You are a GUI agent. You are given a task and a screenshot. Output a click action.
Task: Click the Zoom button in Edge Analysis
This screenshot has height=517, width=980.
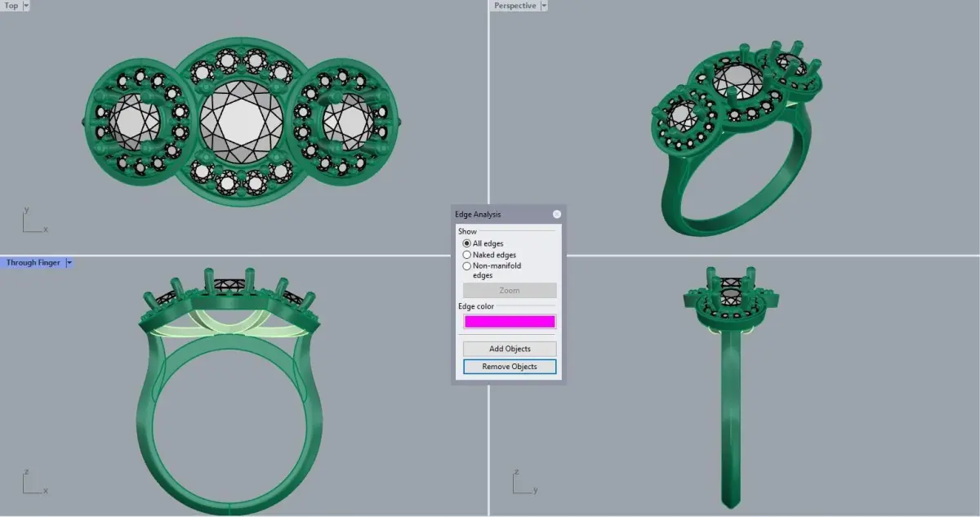pos(510,290)
